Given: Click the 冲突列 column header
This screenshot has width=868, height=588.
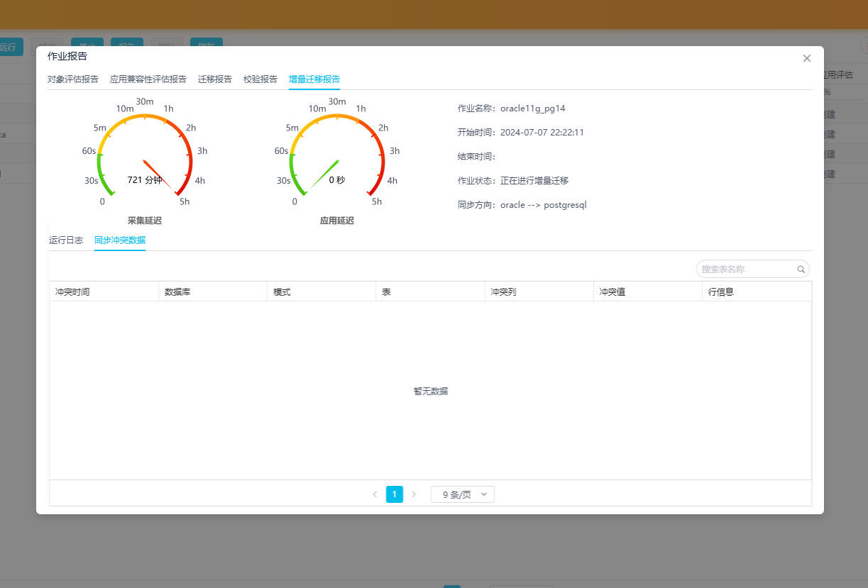Looking at the screenshot, I should pyautogui.click(x=539, y=292).
